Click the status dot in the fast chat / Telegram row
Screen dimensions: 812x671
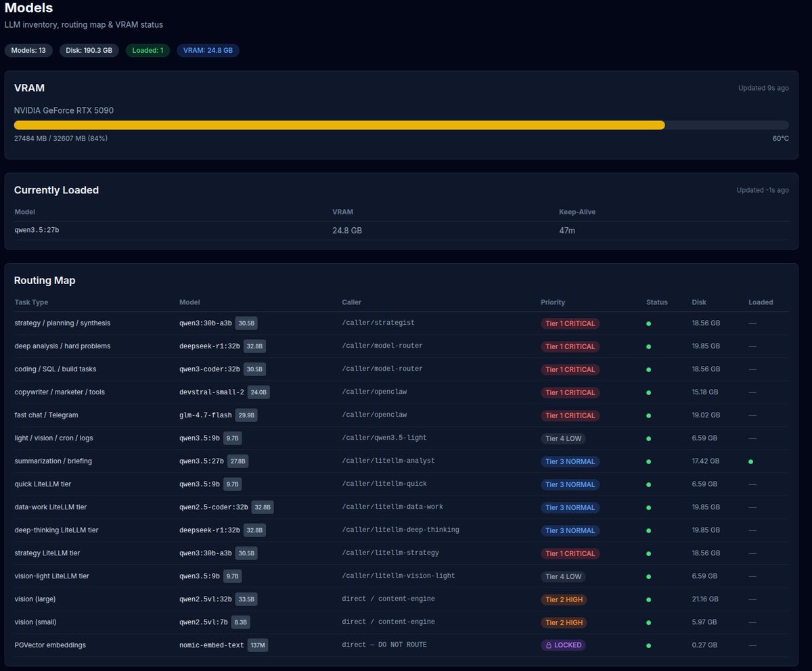tap(648, 415)
